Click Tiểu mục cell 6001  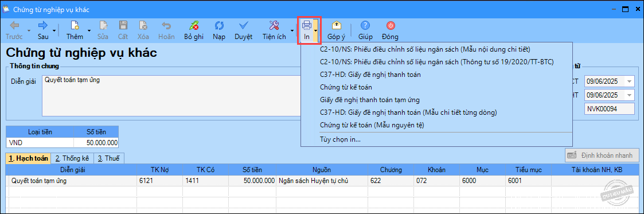point(529,180)
